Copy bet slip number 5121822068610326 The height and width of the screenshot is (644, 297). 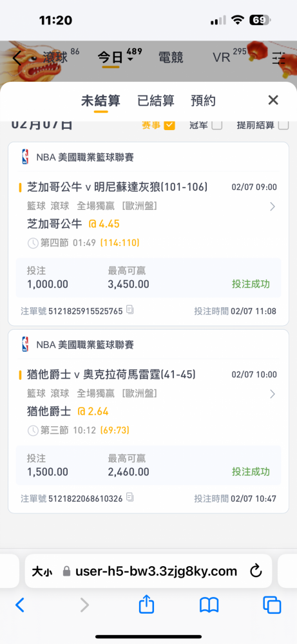(129, 498)
